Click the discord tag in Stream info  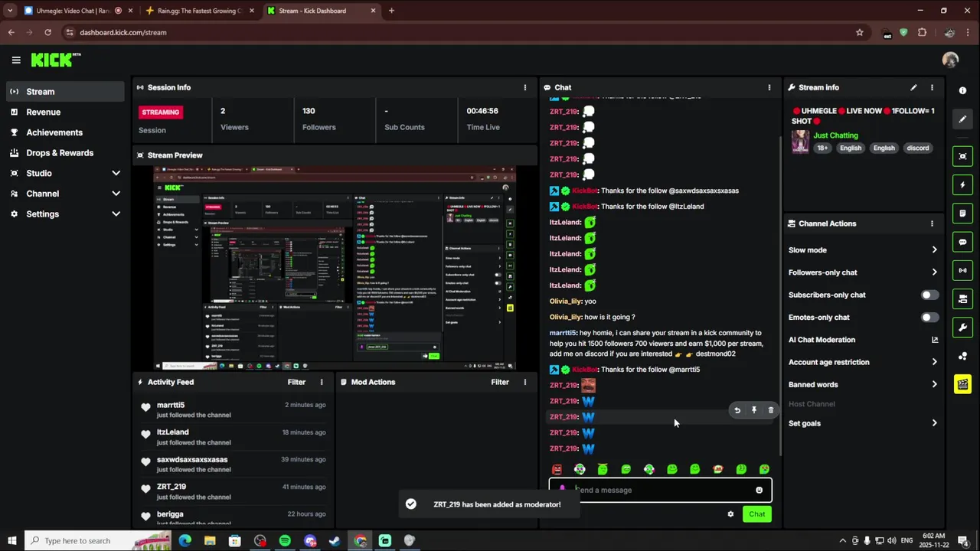pyautogui.click(x=917, y=148)
